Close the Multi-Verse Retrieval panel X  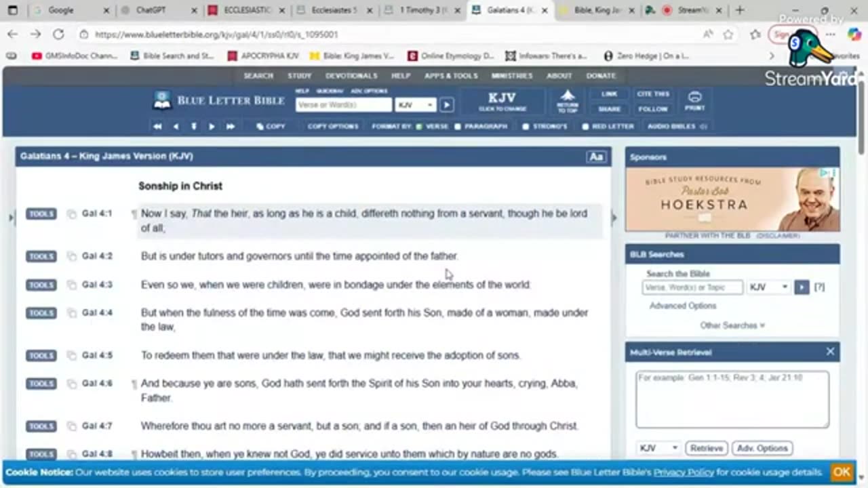point(830,352)
